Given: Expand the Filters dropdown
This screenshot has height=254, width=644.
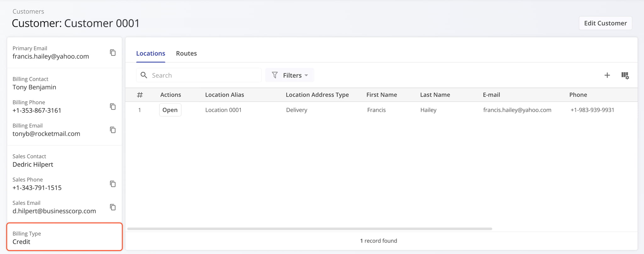Looking at the screenshot, I should (x=290, y=75).
